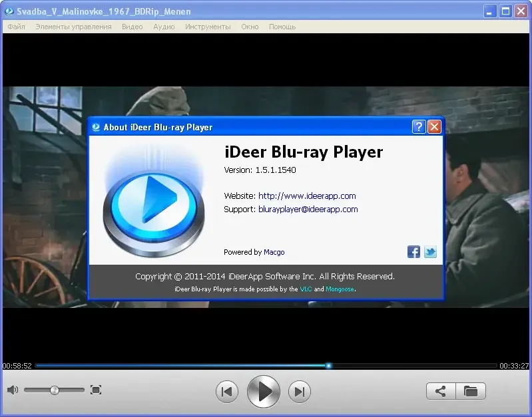This screenshot has height=417, width=532.
Task: Open file with the folder icon
Action: tap(471, 391)
